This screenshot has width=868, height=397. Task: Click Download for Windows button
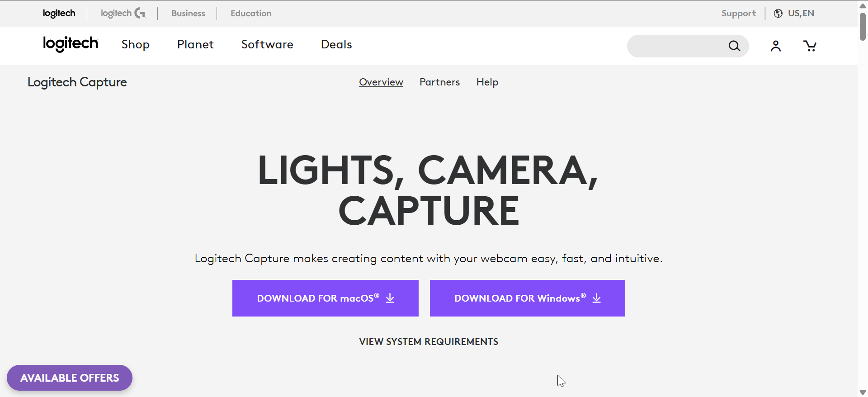[528, 298]
